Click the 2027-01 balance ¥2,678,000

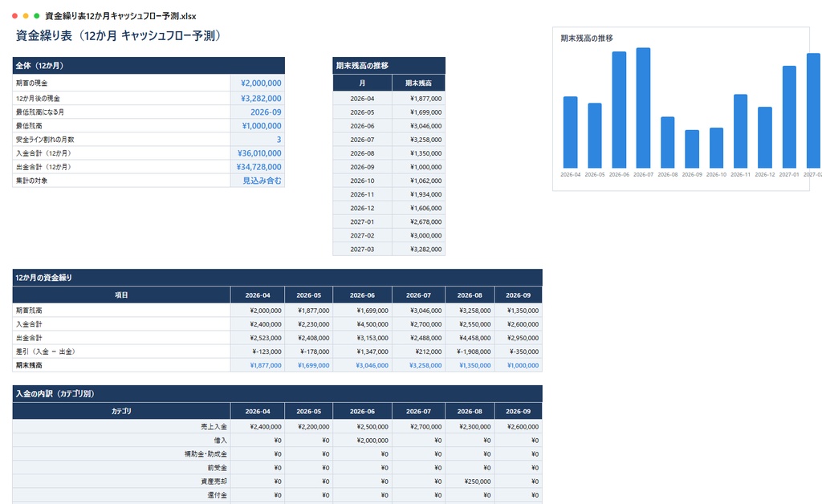click(x=419, y=222)
